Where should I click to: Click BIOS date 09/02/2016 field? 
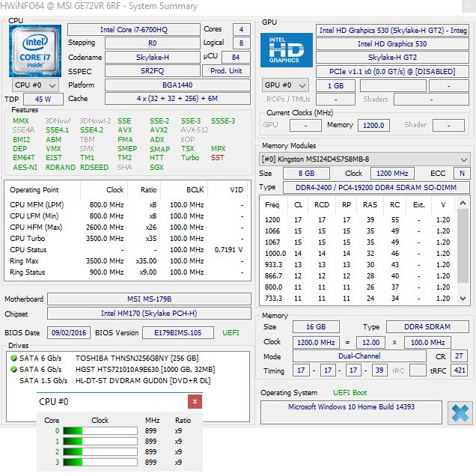click(69, 333)
